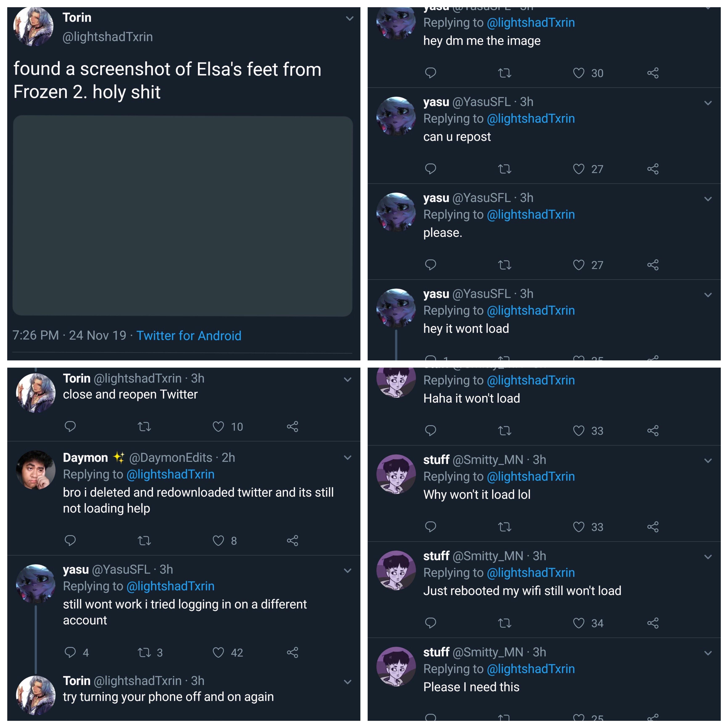Open stuff's avatar on "Just rebooted my wifi" tweet
Viewport: 728px width, 728px height.
tap(396, 571)
